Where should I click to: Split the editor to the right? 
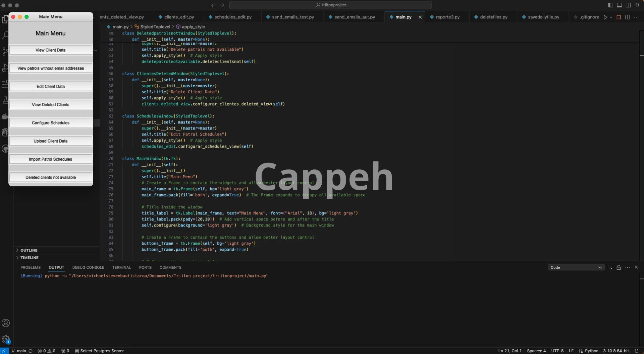tap(628, 17)
